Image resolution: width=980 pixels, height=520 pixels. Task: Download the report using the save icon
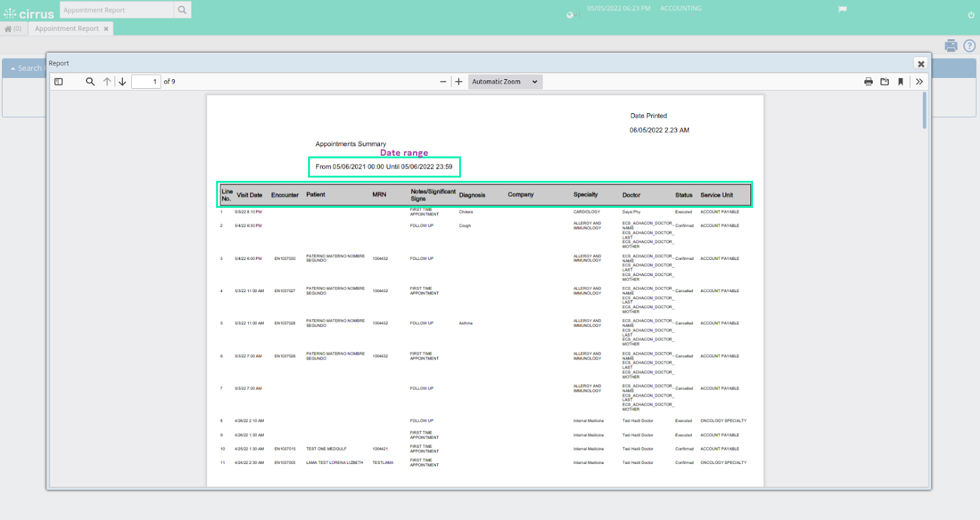point(884,82)
